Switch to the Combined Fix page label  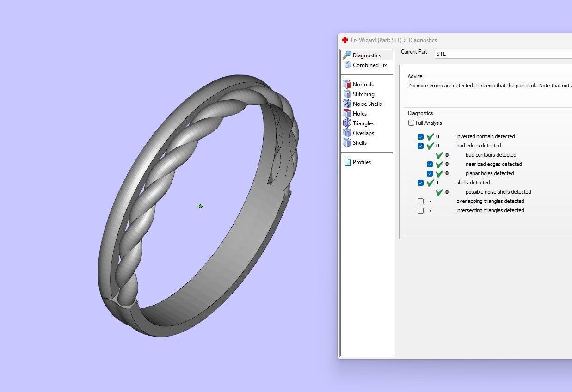click(369, 65)
